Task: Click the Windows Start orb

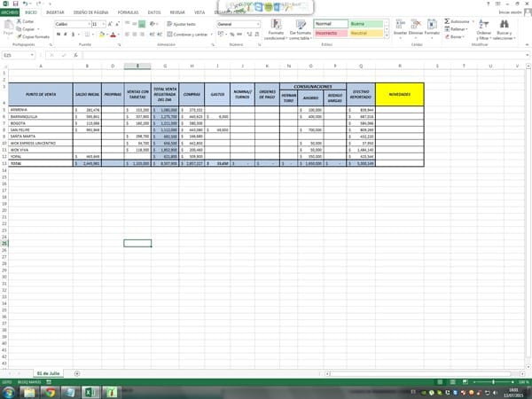Action: tap(9, 393)
